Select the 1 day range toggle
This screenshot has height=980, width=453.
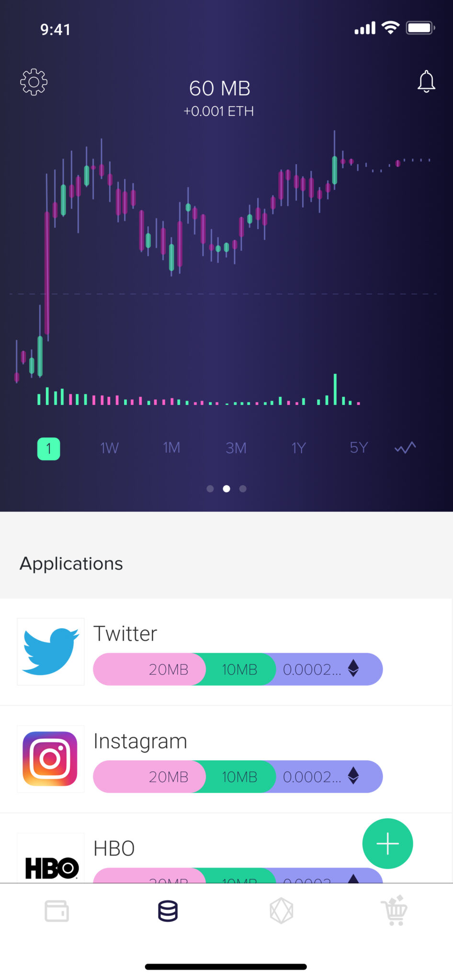tap(48, 449)
